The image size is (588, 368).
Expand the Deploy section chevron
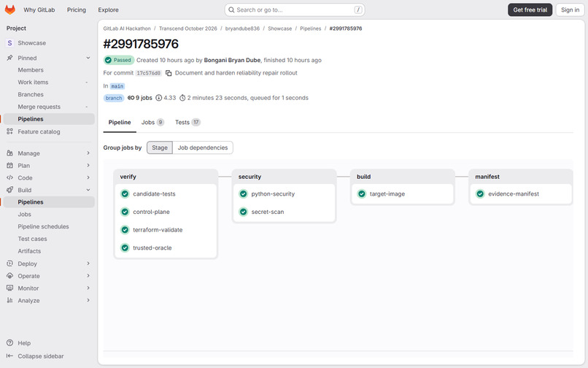(88, 264)
